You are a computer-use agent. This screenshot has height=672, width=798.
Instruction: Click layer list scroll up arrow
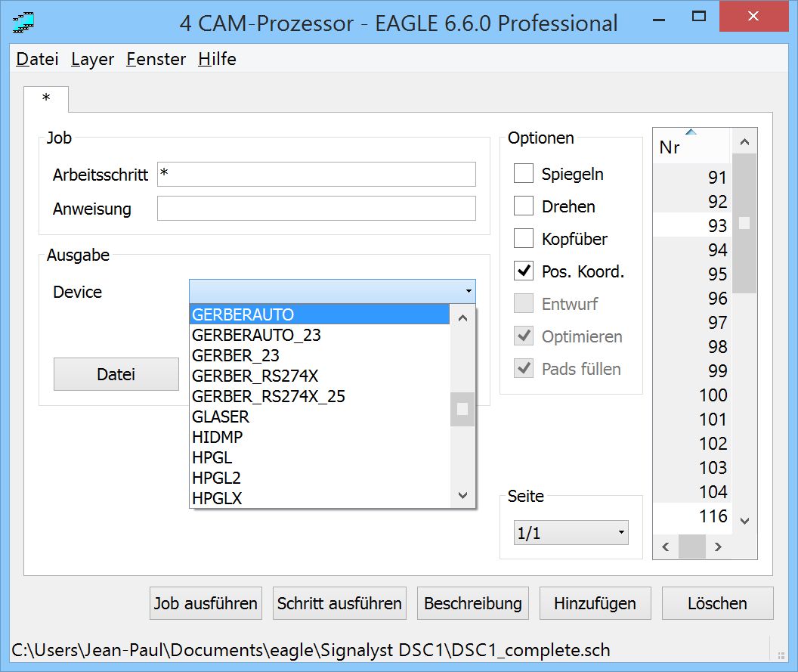point(744,142)
